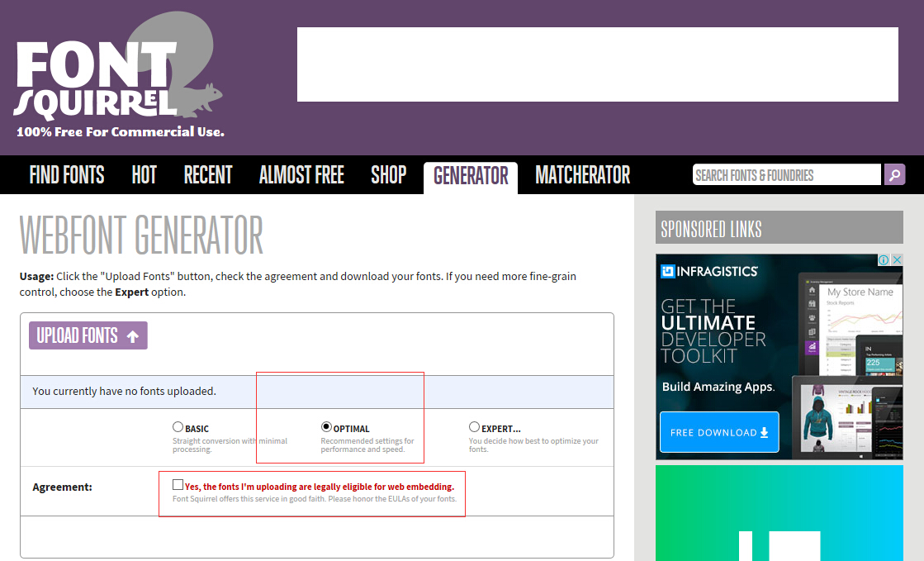Close the Infragistics ad with X icon

tap(896, 260)
